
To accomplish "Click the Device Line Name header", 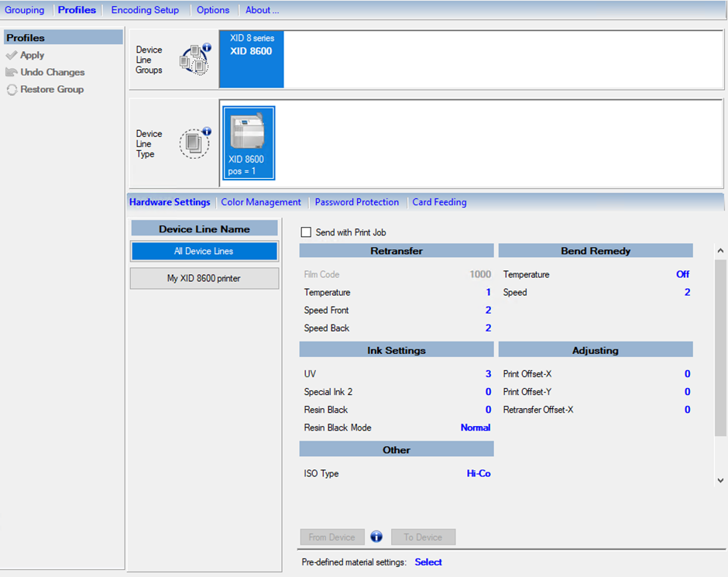I will [204, 228].
